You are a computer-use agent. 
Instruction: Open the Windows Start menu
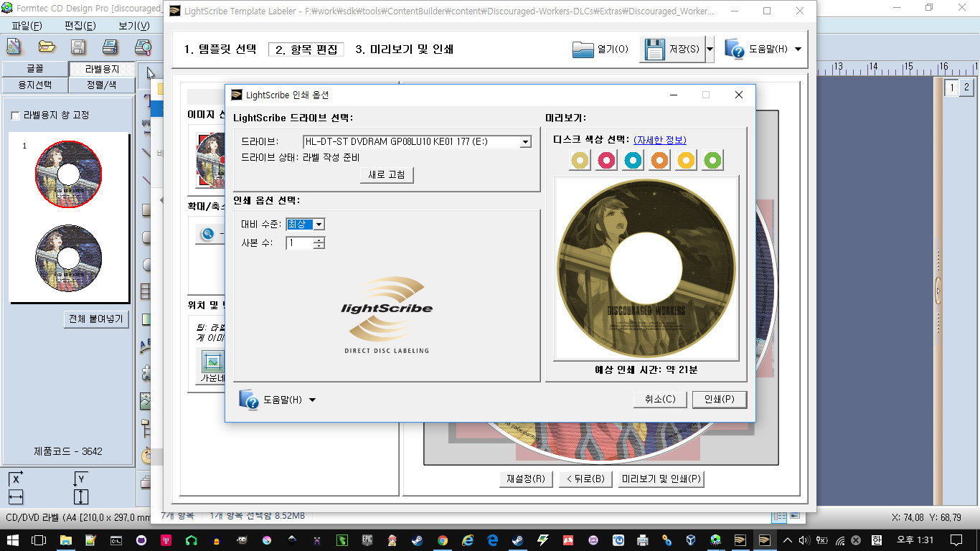(x=14, y=540)
